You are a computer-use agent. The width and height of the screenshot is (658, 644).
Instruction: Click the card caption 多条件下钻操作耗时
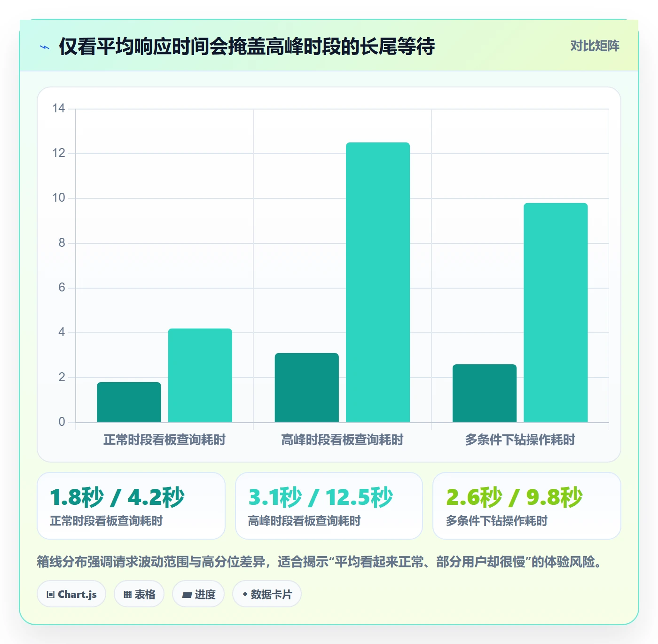[x=496, y=521]
